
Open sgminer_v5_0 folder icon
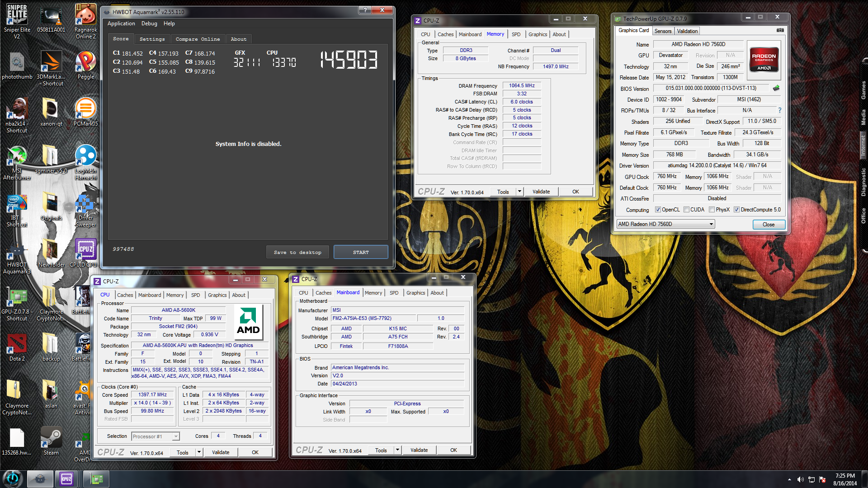coord(51,159)
